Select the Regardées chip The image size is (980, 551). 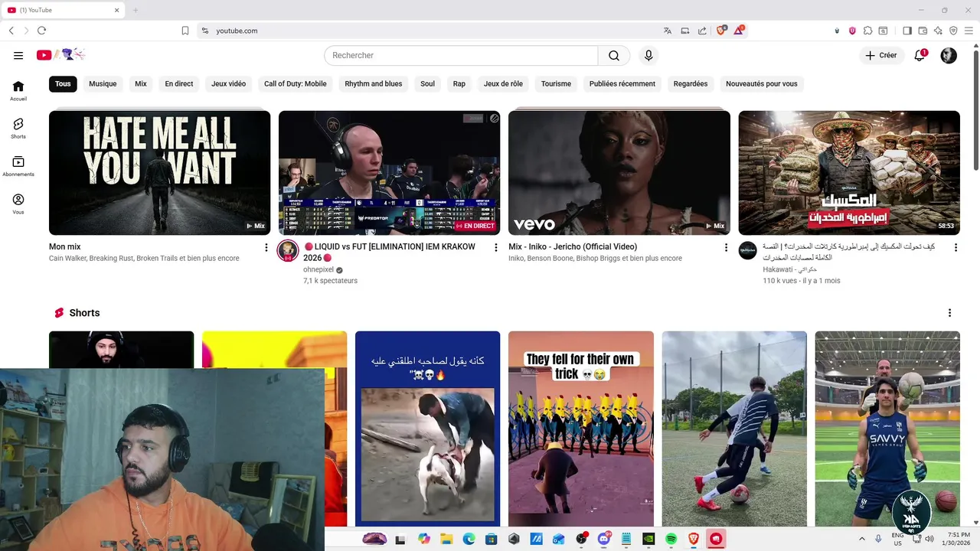[x=691, y=83]
